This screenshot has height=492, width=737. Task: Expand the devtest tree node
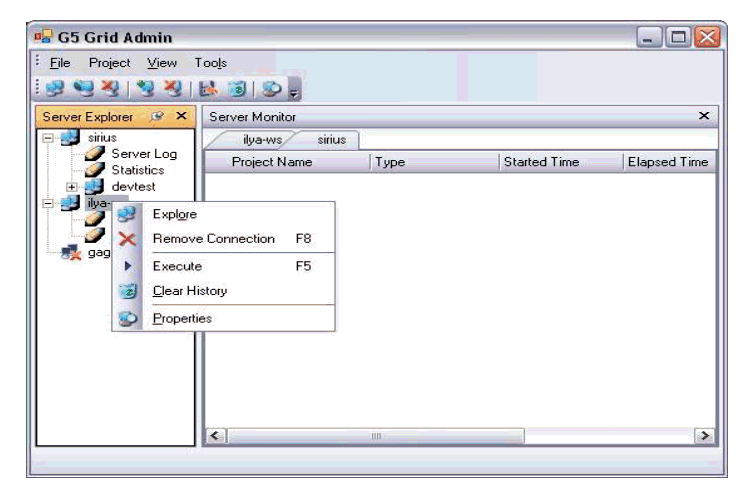click(x=72, y=187)
